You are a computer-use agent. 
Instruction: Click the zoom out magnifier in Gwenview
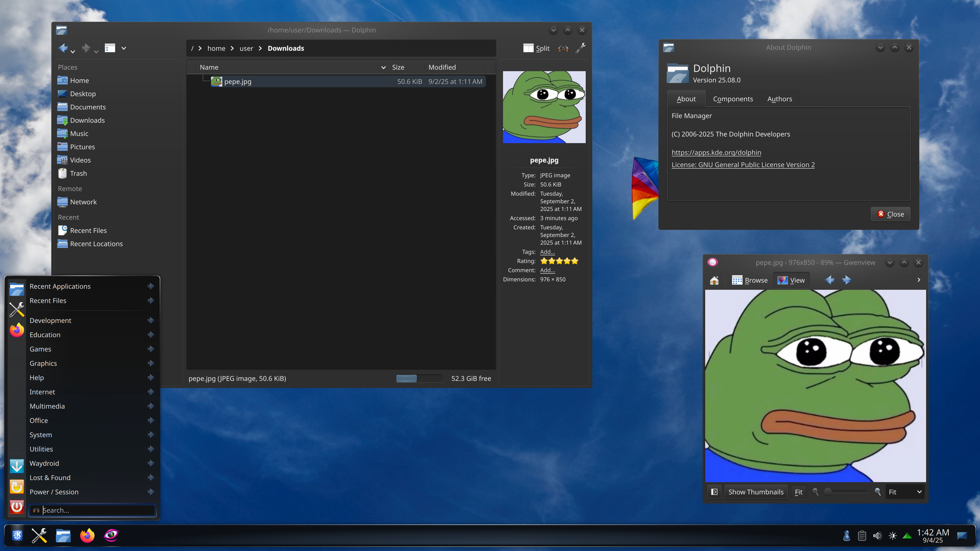click(815, 492)
